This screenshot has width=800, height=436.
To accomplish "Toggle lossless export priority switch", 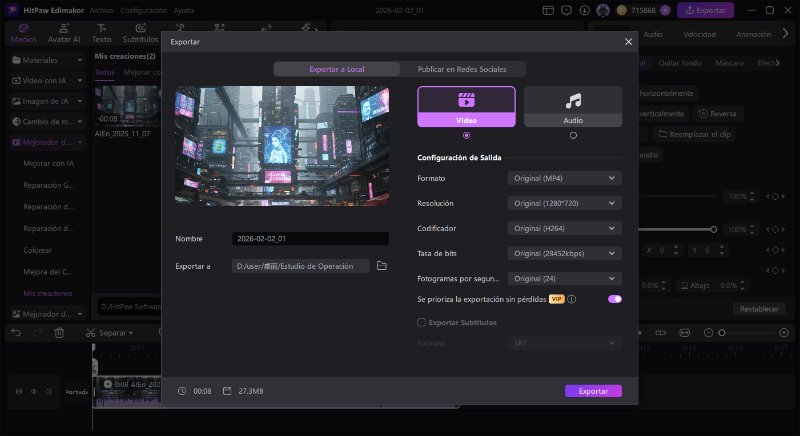I will coord(615,299).
